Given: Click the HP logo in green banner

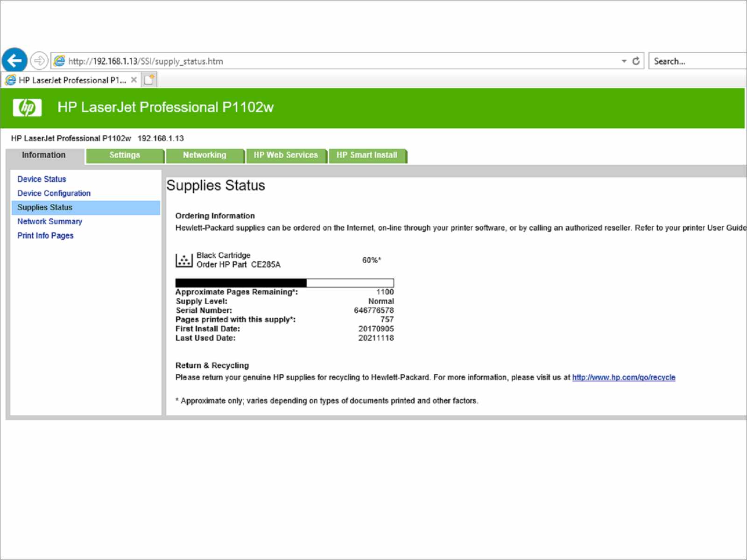Looking at the screenshot, I should pyautogui.click(x=27, y=107).
